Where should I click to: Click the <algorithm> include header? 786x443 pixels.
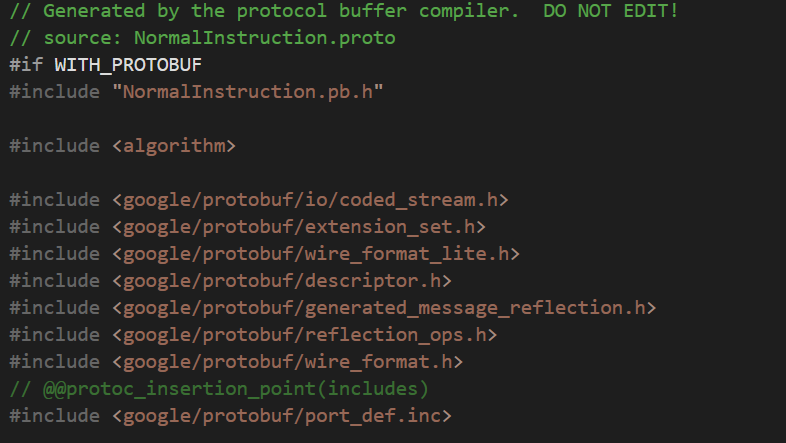click(174, 146)
